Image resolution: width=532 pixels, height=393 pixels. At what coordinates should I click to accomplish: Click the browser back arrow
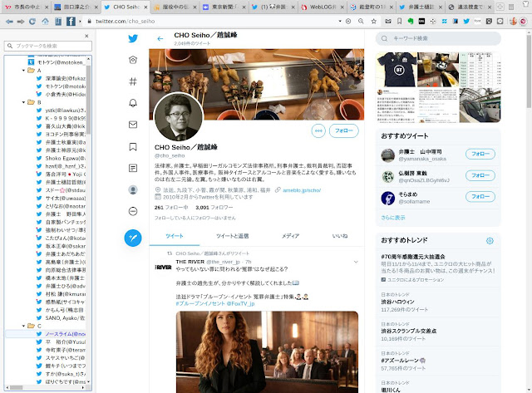pyautogui.click(x=9, y=22)
